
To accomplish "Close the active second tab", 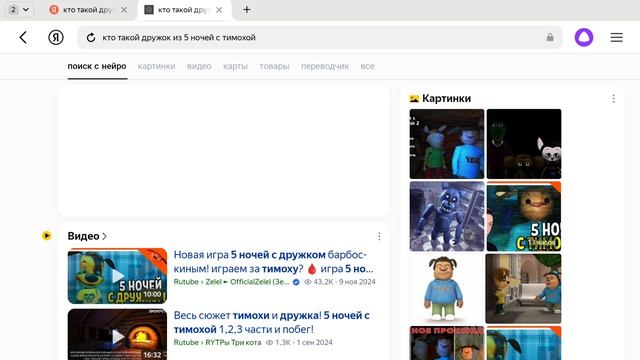I will point(219,10).
